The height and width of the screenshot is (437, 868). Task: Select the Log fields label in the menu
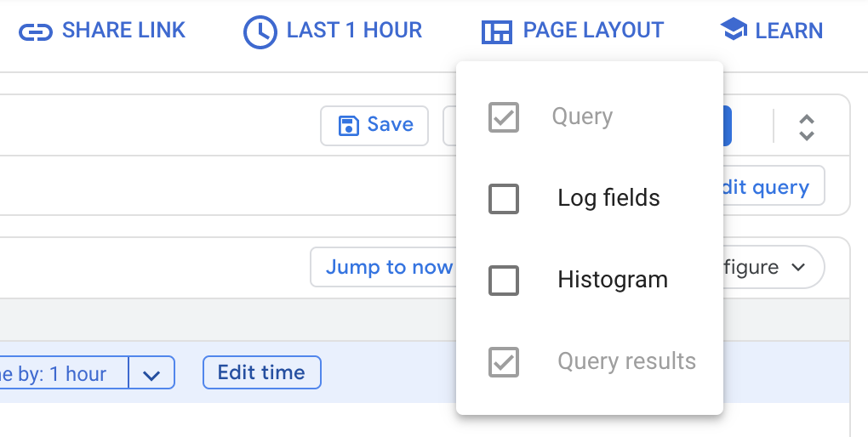pyautogui.click(x=608, y=199)
